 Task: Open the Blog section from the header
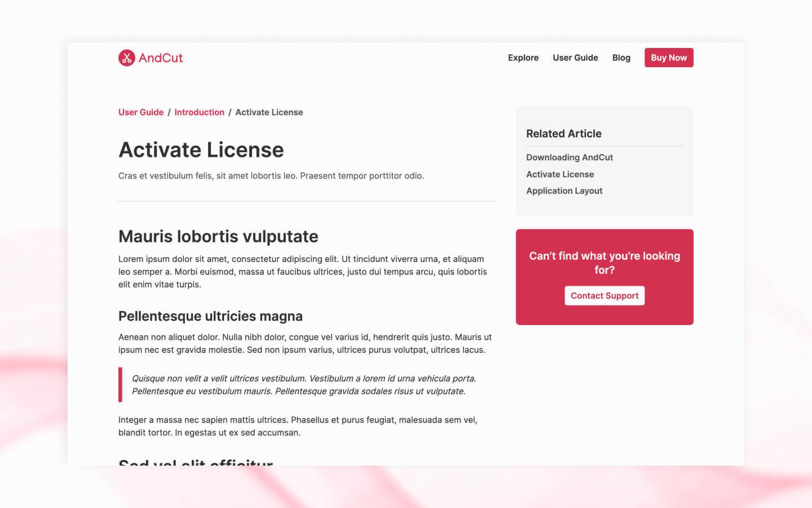621,58
